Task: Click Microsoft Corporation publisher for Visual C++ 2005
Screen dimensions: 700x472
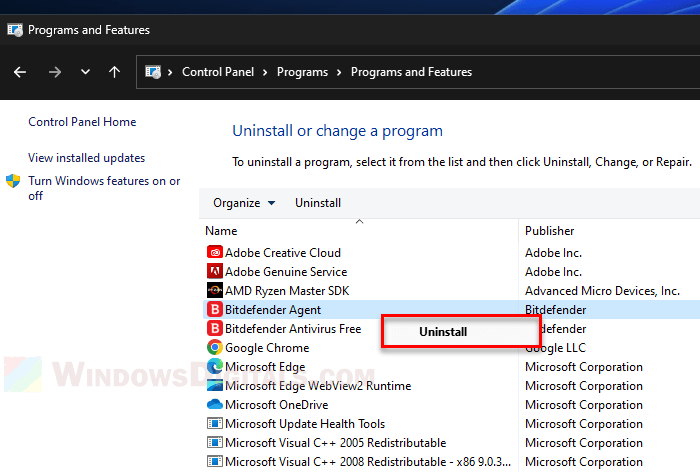Action: point(584,443)
